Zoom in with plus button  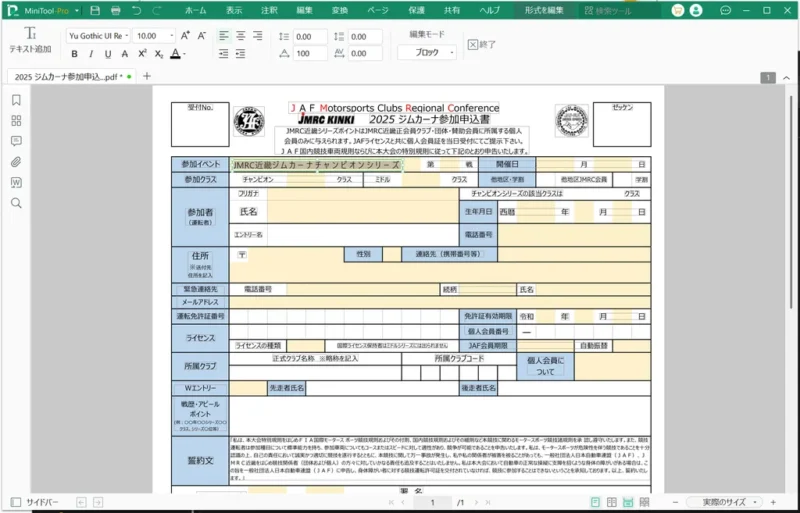[x=773, y=502]
